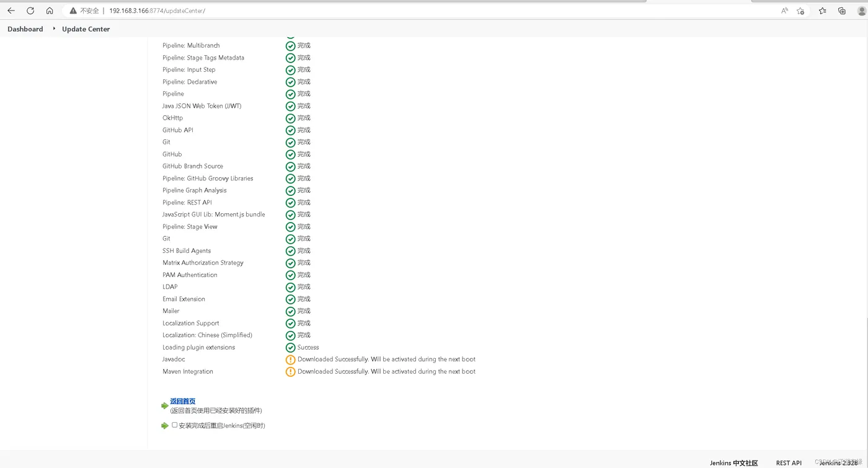Open the browser home page icon
This screenshot has width=868, height=468.
pyautogui.click(x=50, y=11)
